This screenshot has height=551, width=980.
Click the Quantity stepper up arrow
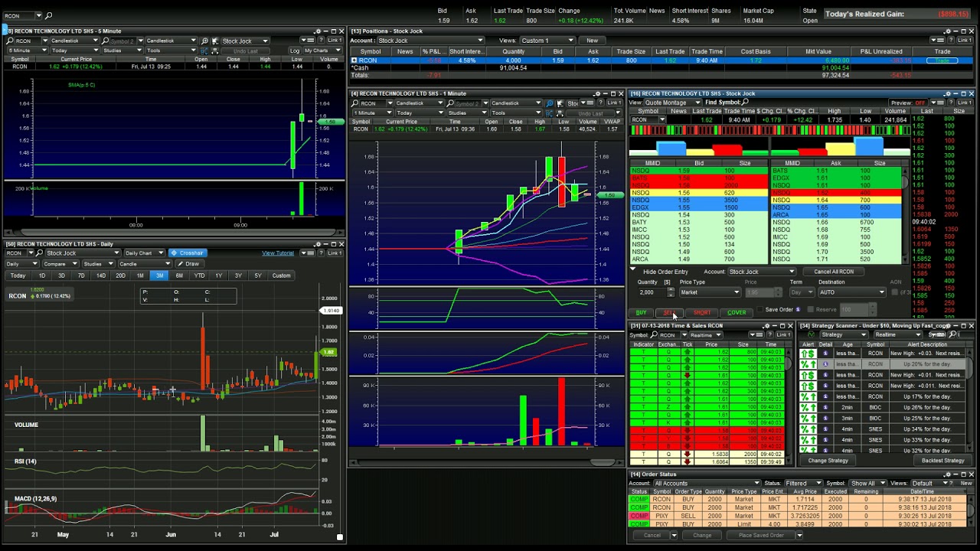(671, 290)
